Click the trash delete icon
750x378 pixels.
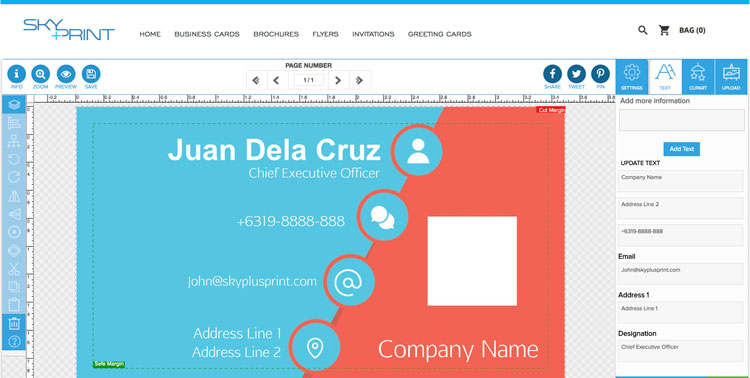click(x=14, y=323)
